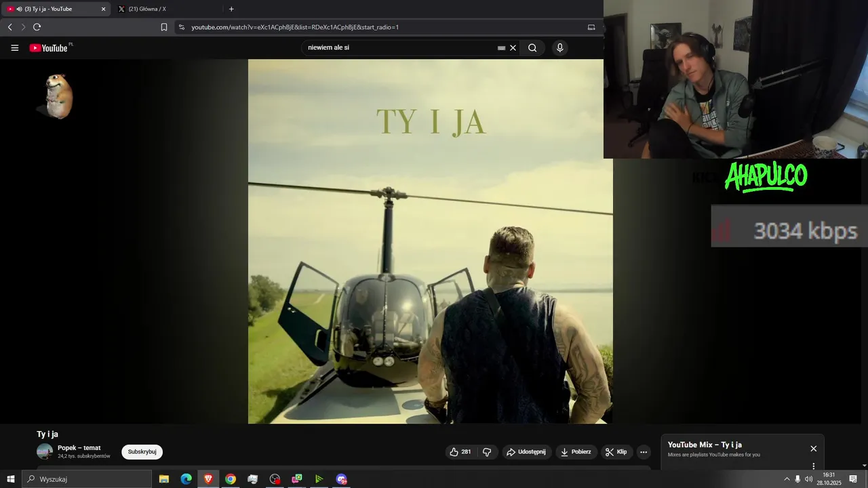Launch Microsoft Edge from taskbar
868x488 pixels.
186,479
